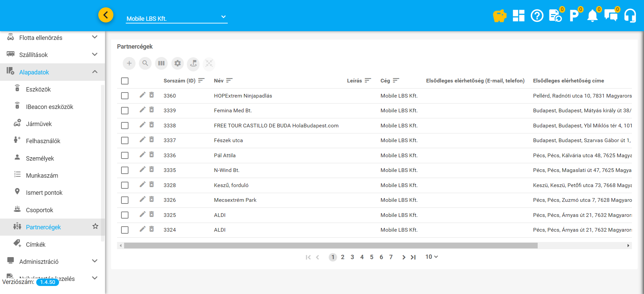Jump to the last page of results
Screen dimensions: 644x294
tap(413, 257)
